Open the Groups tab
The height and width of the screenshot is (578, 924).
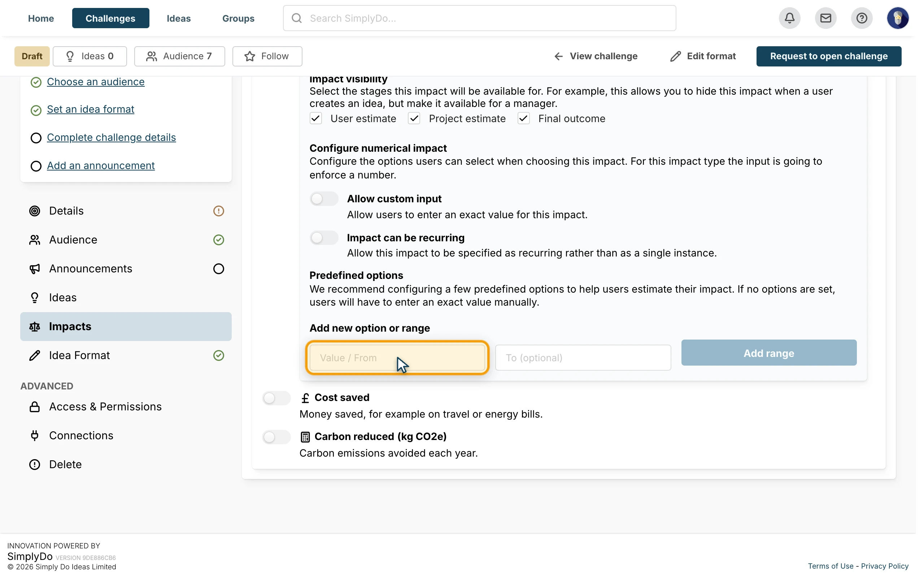pos(238,18)
